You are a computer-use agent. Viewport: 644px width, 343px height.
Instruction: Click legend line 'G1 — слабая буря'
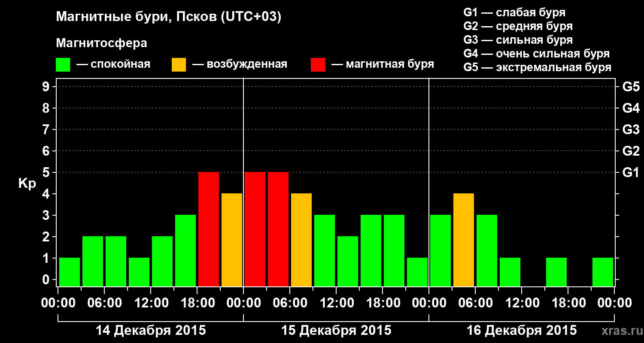(x=514, y=12)
